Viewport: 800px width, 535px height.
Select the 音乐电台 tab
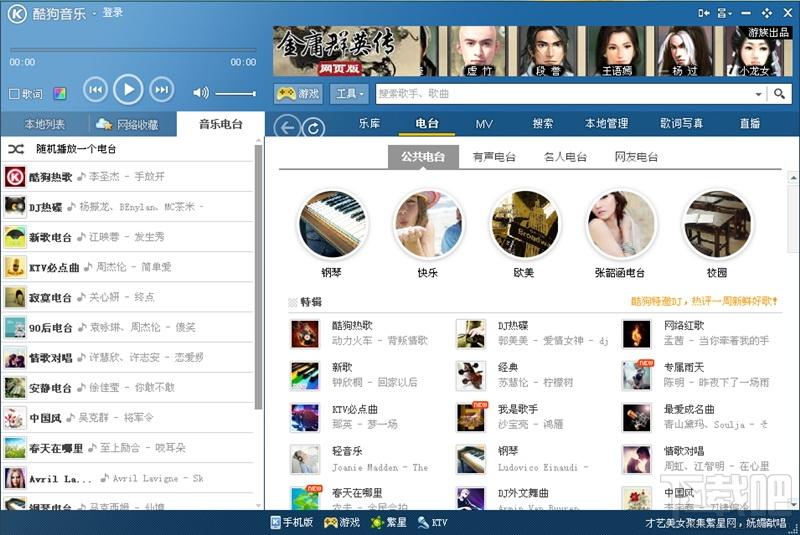pyautogui.click(x=220, y=124)
